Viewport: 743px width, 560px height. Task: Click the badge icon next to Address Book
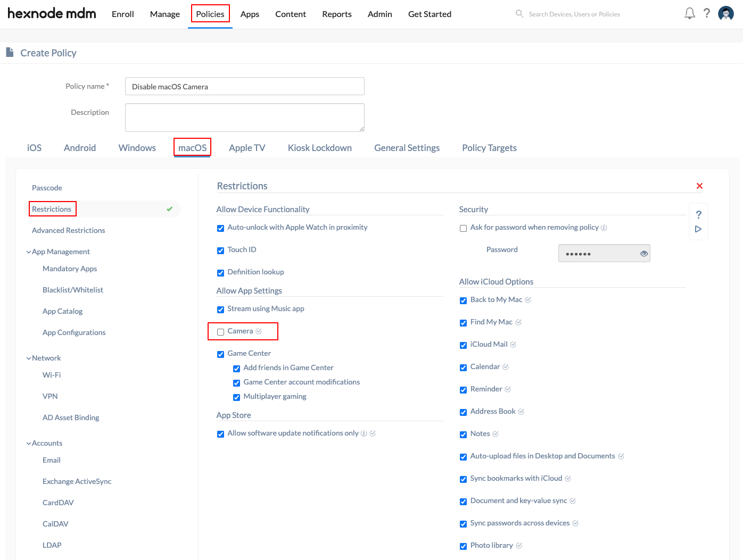click(x=521, y=412)
